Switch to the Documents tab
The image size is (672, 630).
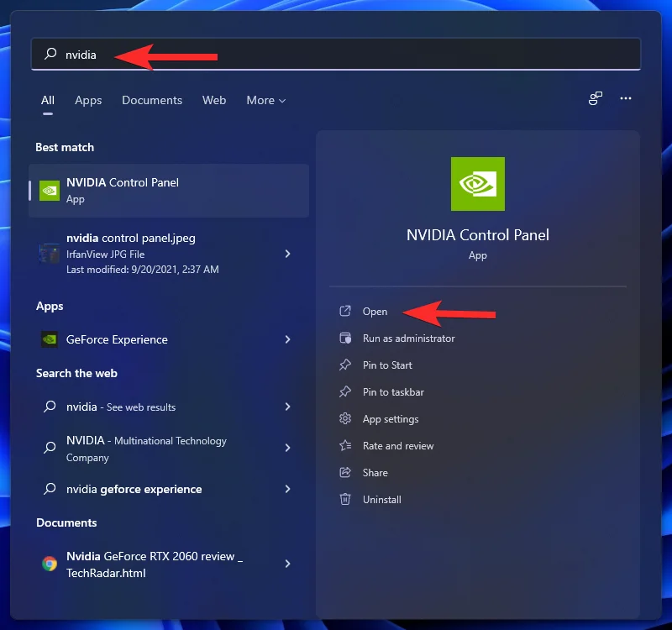(x=152, y=100)
